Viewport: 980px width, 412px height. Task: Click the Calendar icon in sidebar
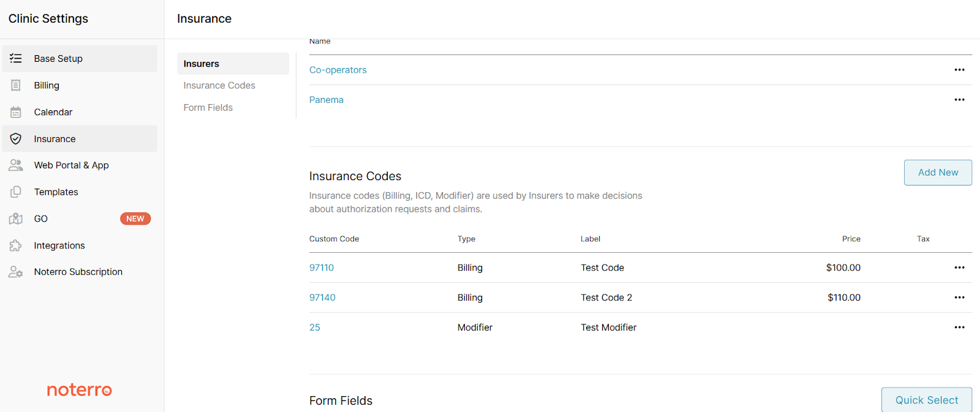[16, 112]
